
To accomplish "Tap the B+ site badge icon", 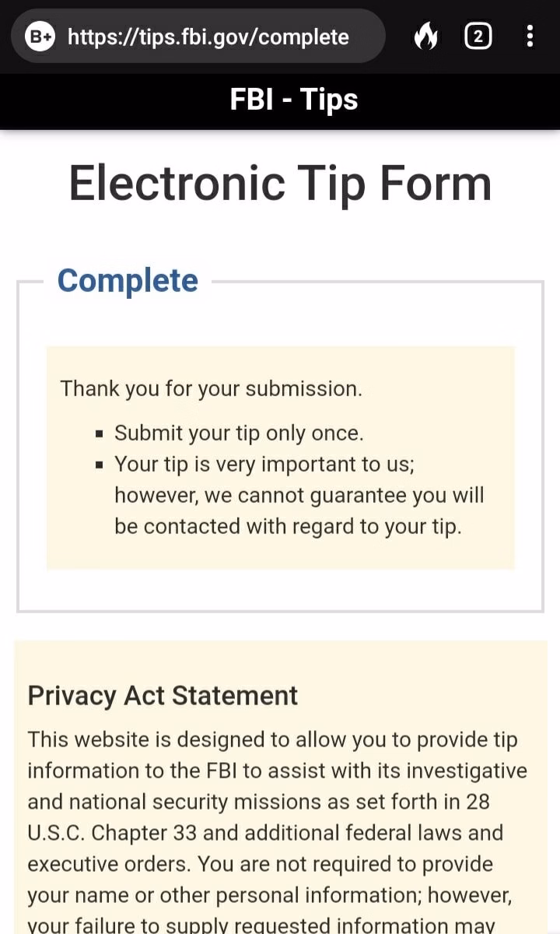I will (x=40, y=37).
